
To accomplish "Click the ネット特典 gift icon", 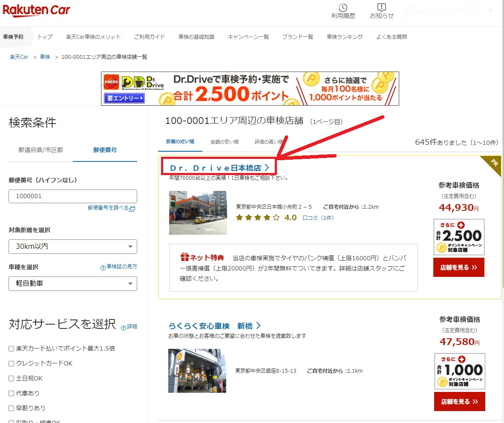I will (184, 257).
